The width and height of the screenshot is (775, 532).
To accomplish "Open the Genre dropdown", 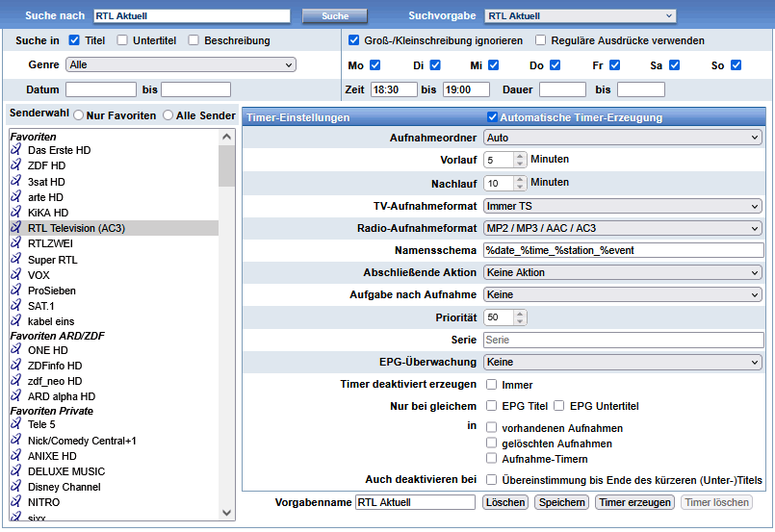I will click(x=181, y=64).
